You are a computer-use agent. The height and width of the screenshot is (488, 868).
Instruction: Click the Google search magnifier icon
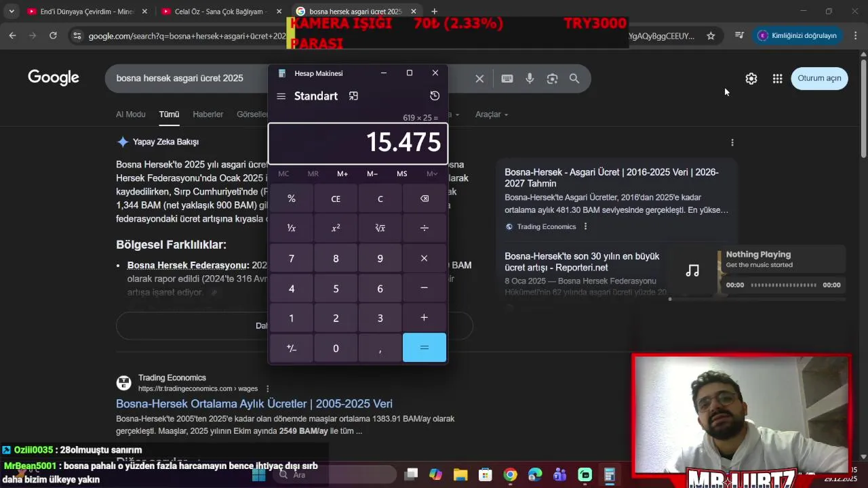574,79
